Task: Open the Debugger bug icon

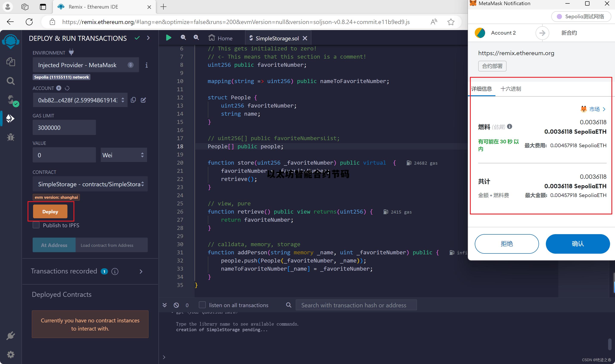Action: click(11, 137)
